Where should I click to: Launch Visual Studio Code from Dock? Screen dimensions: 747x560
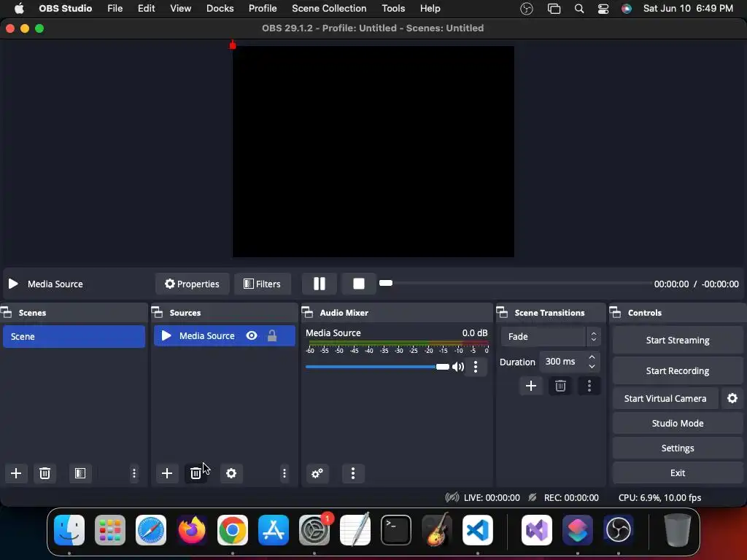[x=477, y=529]
